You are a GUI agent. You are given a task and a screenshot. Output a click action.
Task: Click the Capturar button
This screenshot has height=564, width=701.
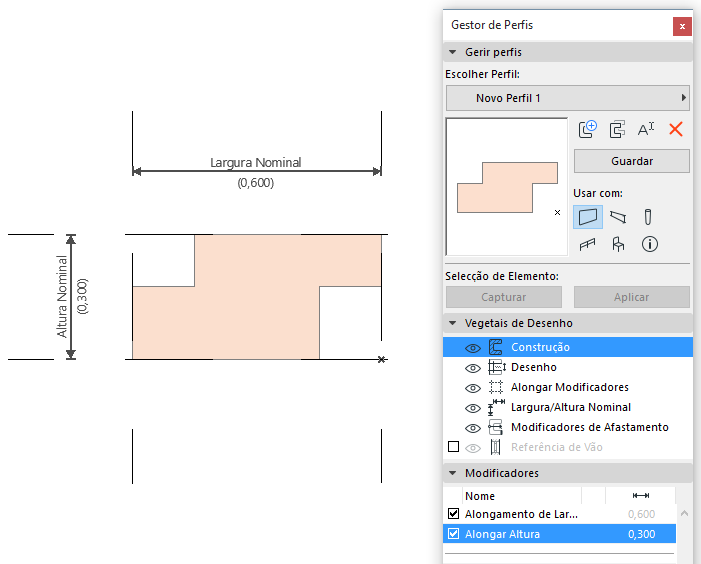click(x=503, y=297)
